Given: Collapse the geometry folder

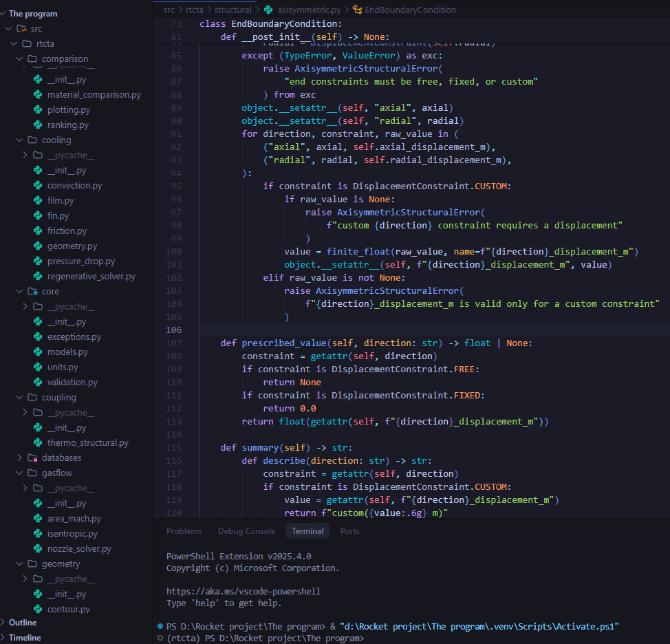Looking at the screenshot, I should pyautogui.click(x=19, y=564).
